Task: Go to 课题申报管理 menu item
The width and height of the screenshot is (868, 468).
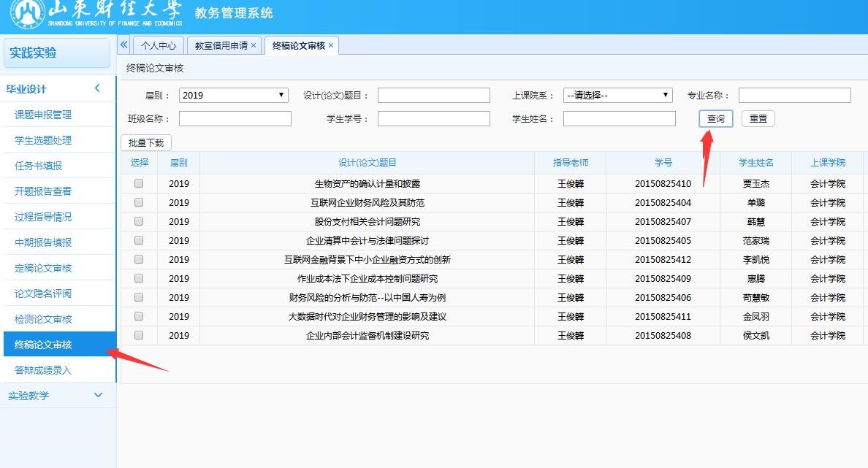Action: point(43,115)
